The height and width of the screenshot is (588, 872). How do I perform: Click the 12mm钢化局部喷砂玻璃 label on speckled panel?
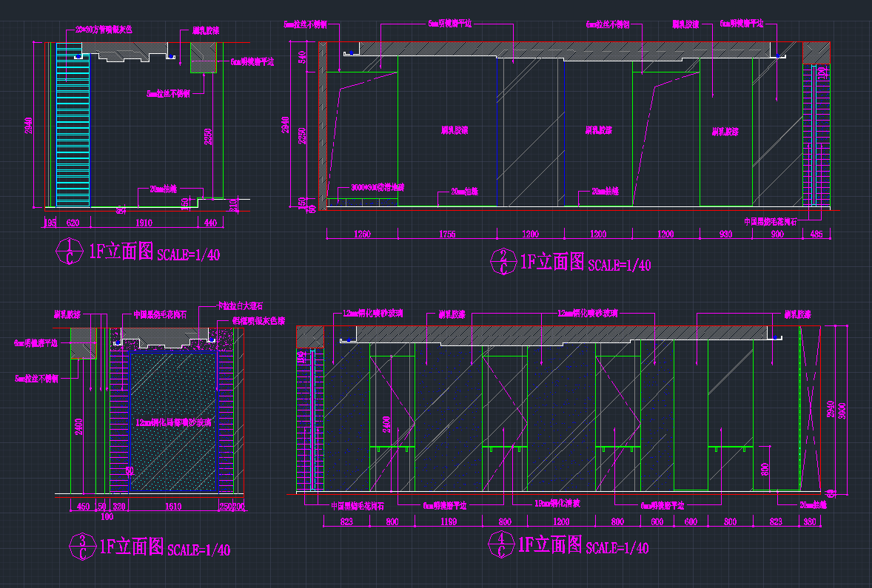tap(174, 423)
